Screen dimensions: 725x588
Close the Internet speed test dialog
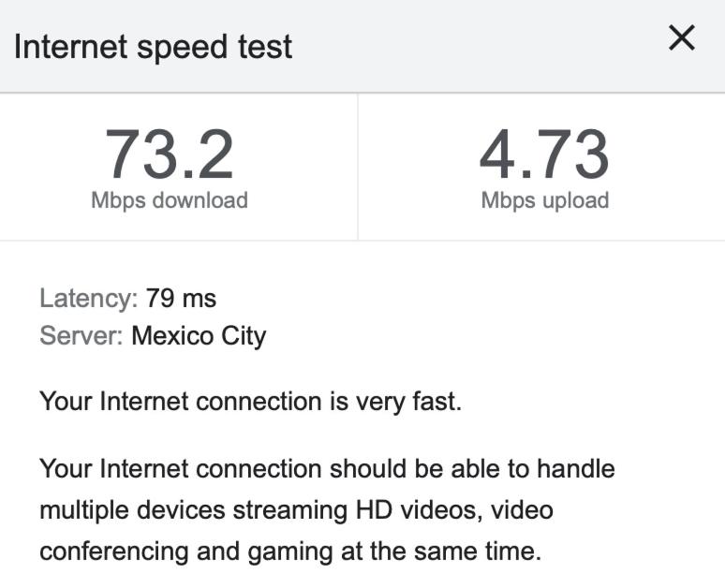(x=681, y=39)
